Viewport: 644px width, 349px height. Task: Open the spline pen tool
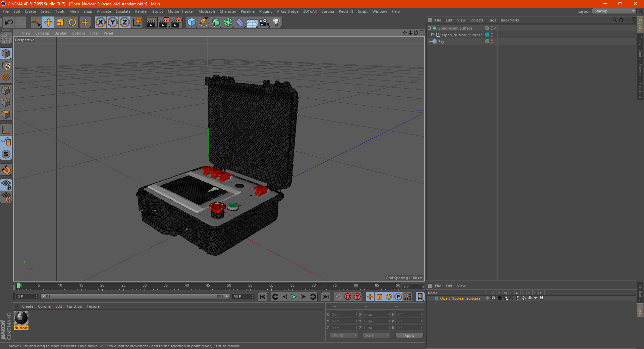(x=204, y=22)
